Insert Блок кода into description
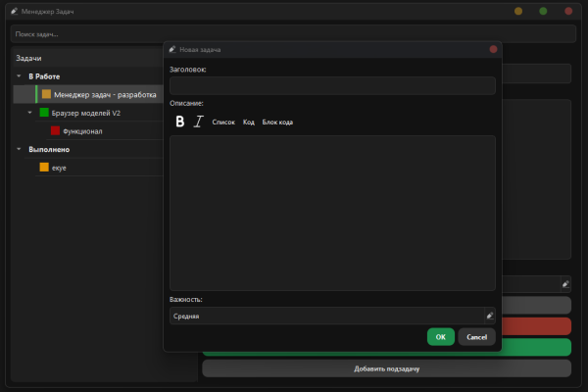 277,122
